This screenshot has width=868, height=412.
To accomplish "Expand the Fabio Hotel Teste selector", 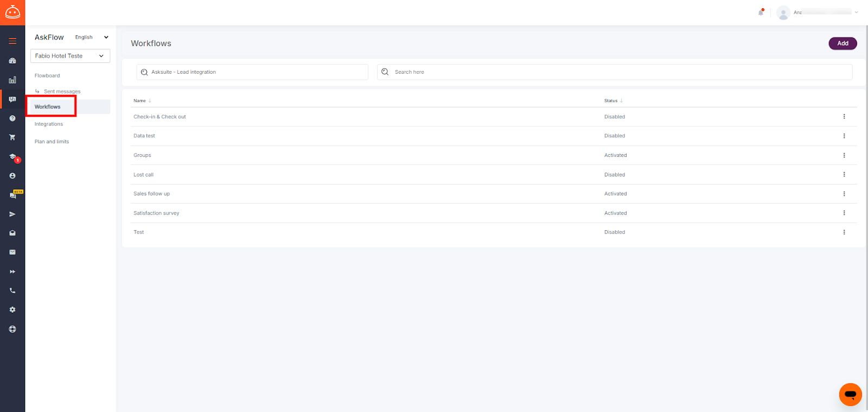I will pyautogui.click(x=70, y=56).
